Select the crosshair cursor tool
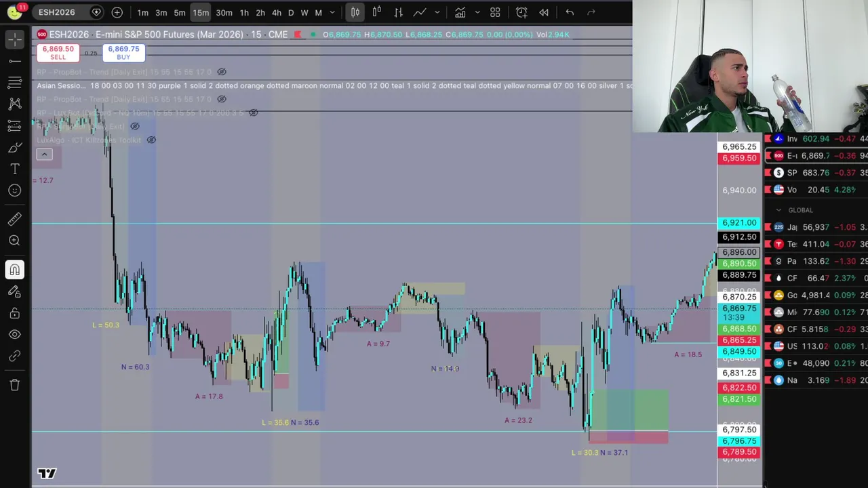The width and height of the screenshot is (868, 488). point(14,40)
